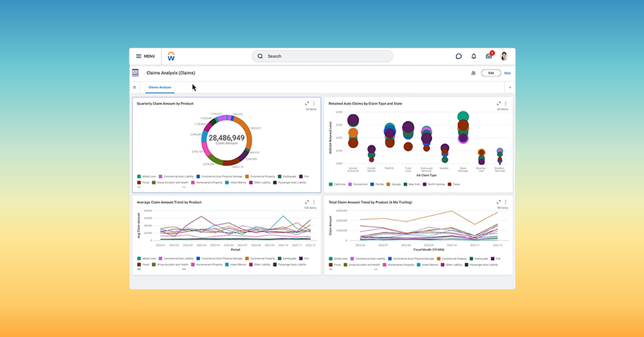Screen dimensions: 644x337
Task: Click 2022-10 on the Fiscal Month axis
Action: (x=451, y=246)
